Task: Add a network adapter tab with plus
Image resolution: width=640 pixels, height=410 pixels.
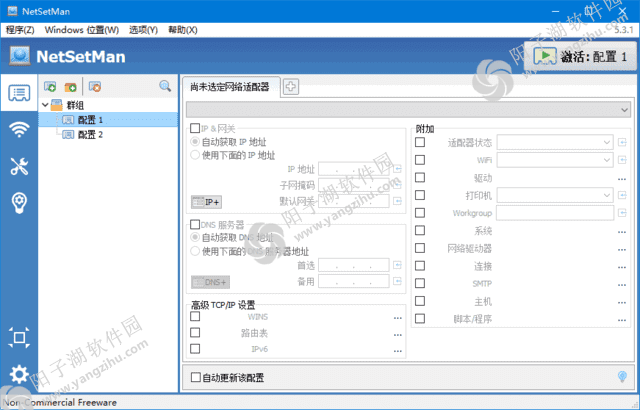Action: click(291, 86)
